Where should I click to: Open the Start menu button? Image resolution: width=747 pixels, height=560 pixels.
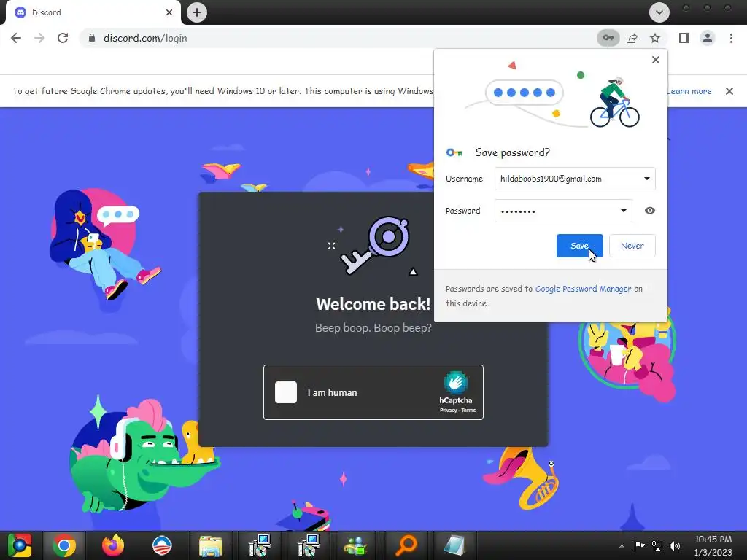(20, 545)
